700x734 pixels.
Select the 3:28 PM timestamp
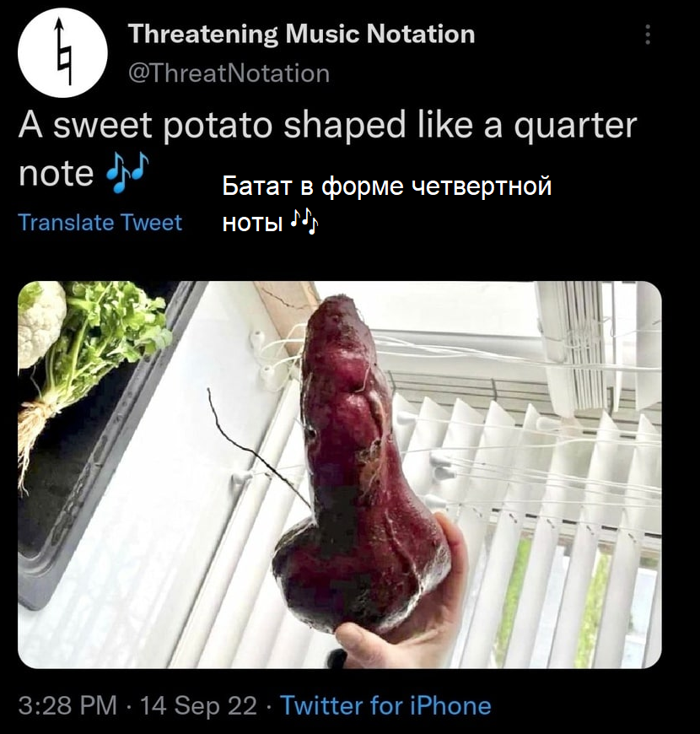coord(67,705)
